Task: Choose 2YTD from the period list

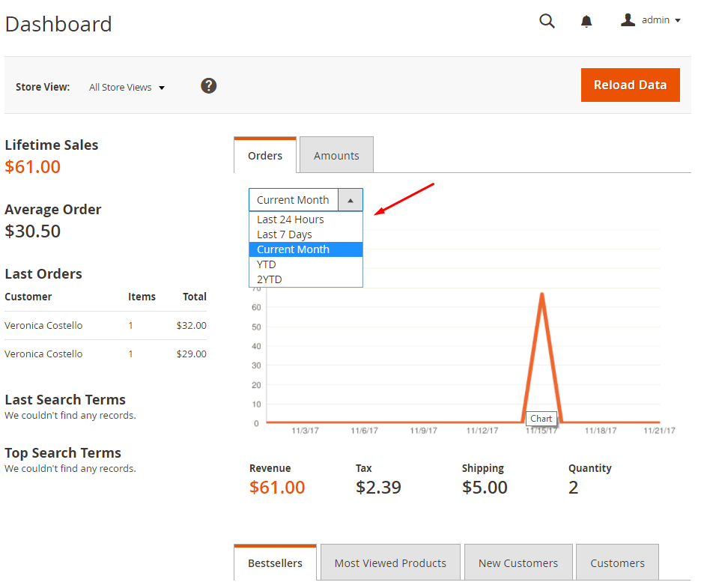Action: (x=306, y=279)
